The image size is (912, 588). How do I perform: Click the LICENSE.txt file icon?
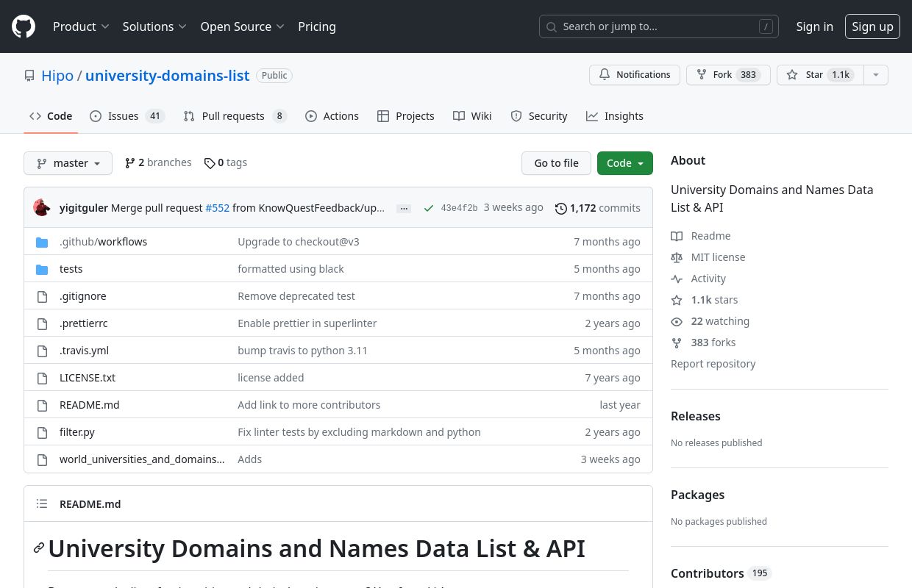[42, 378]
